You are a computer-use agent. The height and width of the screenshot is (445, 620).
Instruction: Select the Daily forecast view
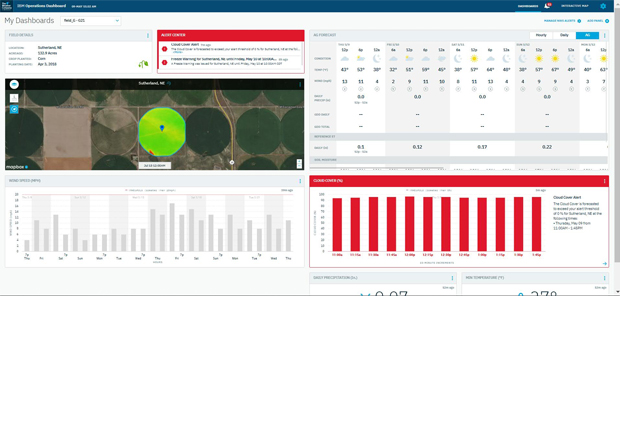coord(564,35)
